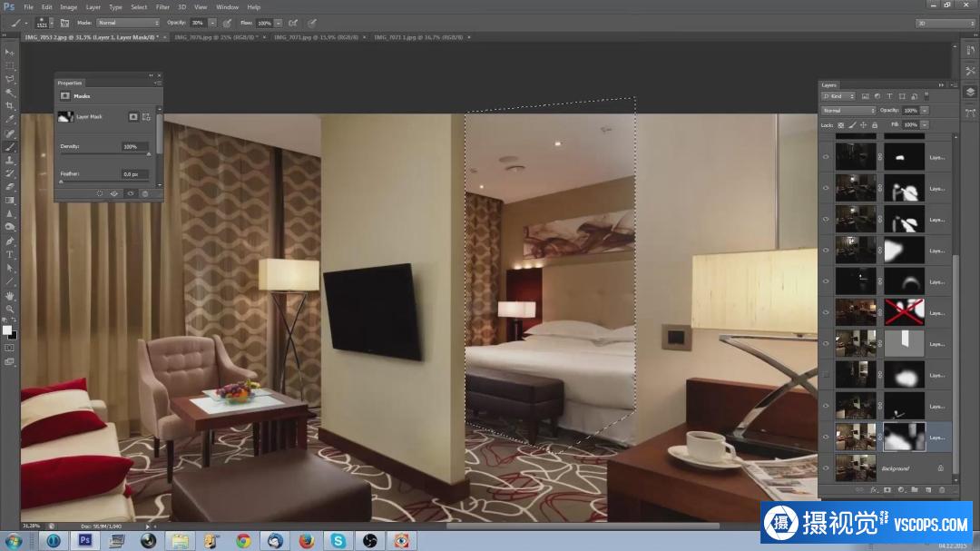
Task: Open the Kind filter dropdown in Layers
Action: coord(838,96)
